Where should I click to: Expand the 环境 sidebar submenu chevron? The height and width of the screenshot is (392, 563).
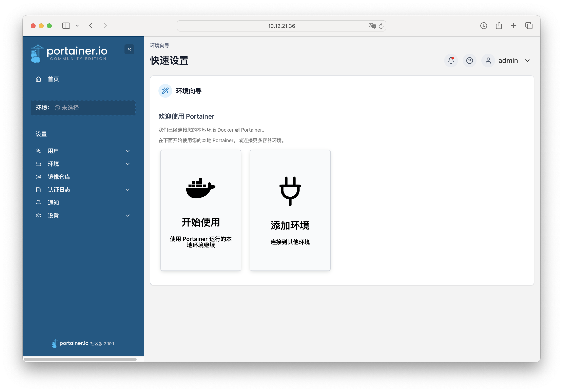point(128,164)
